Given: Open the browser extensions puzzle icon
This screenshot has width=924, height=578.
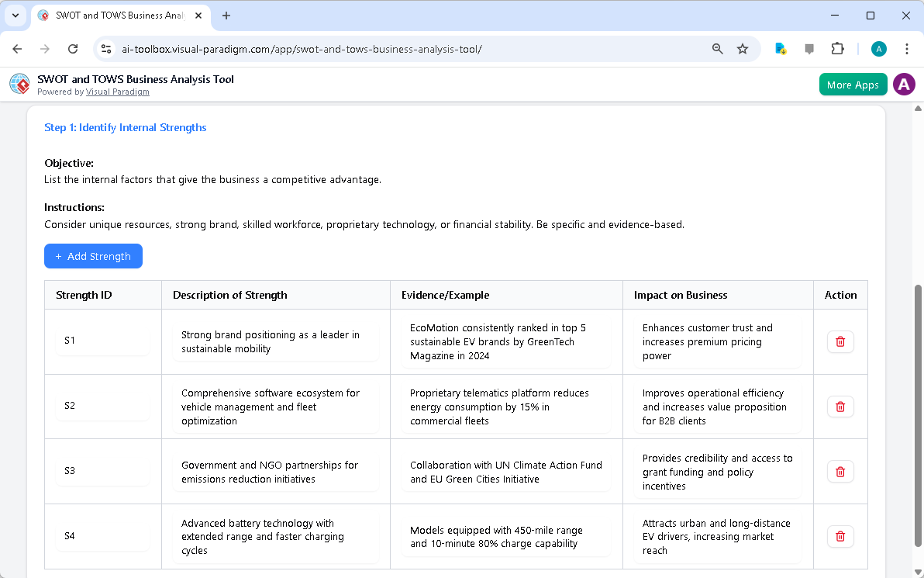Looking at the screenshot, I should pos(837,48).
